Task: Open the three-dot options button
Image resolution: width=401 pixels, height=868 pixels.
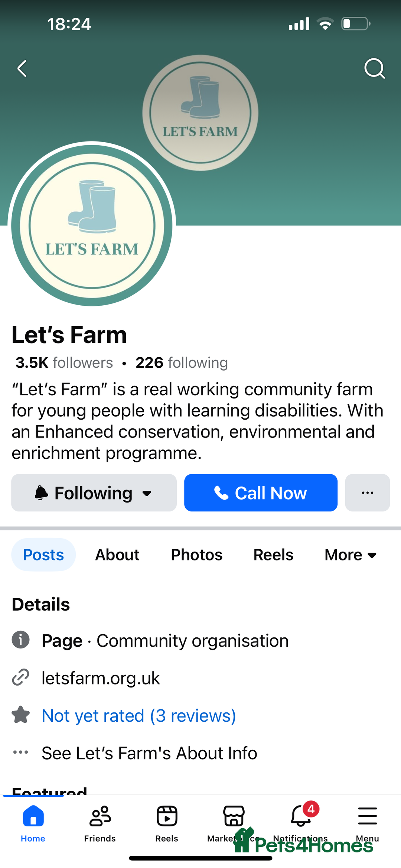Action: 367,493
